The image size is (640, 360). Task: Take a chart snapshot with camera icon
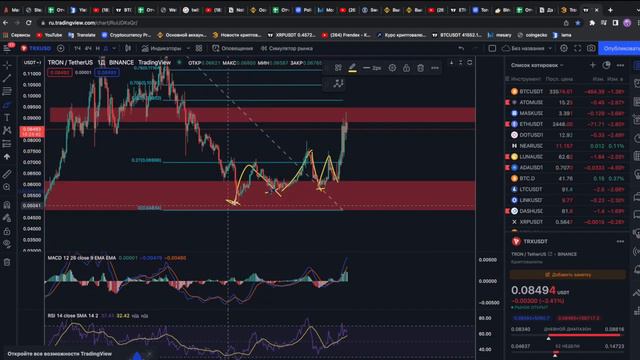point(591,48)
